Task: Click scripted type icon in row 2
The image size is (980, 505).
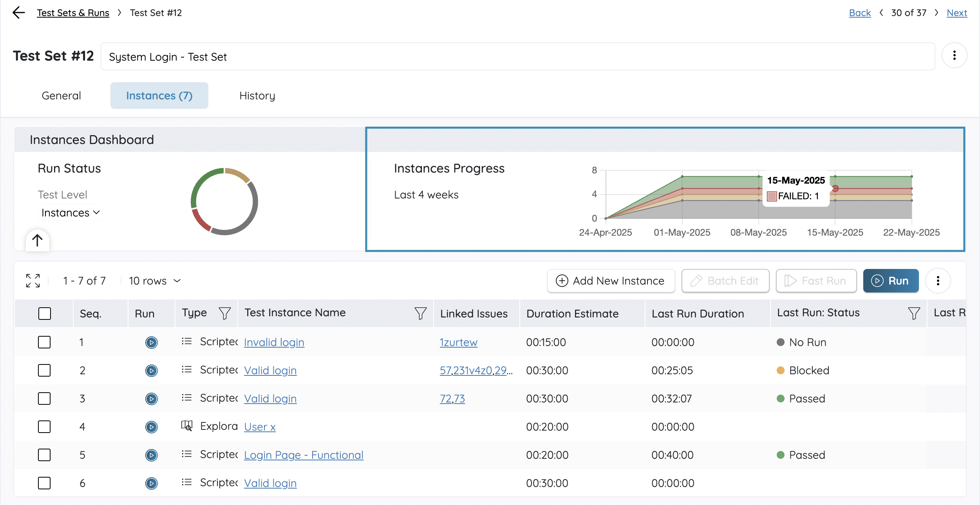Action: click(187, 370)
